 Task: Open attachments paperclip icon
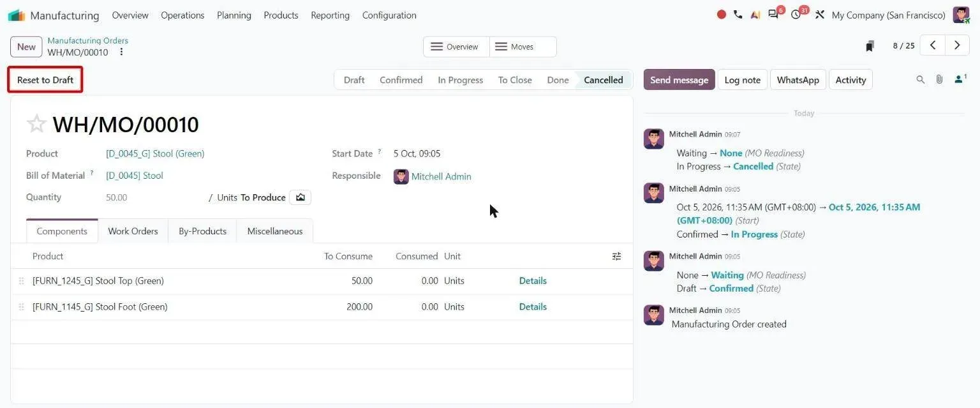click(939, 80)
